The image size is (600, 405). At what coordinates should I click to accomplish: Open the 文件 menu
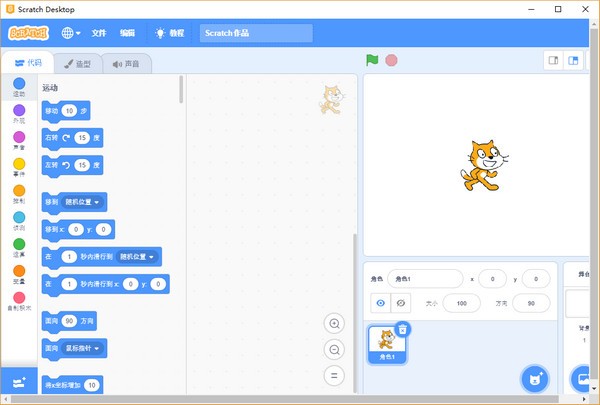pyautogui.click(x=99, y=33)
